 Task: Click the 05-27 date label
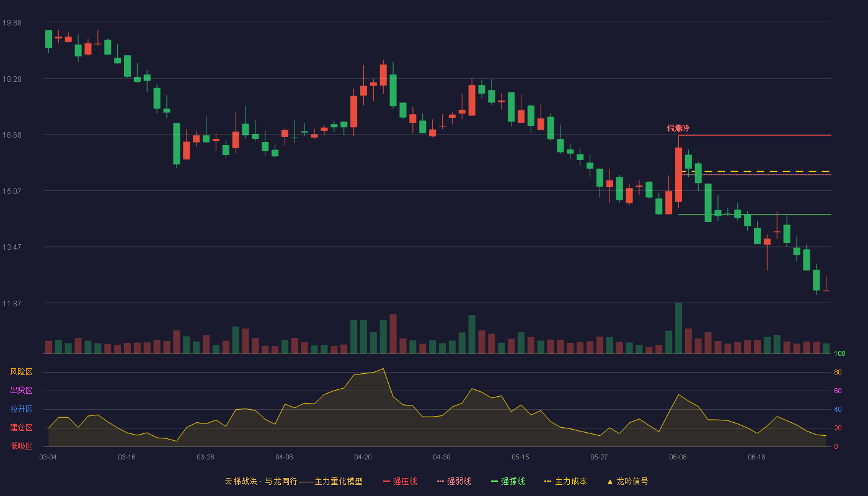(599, 457)
